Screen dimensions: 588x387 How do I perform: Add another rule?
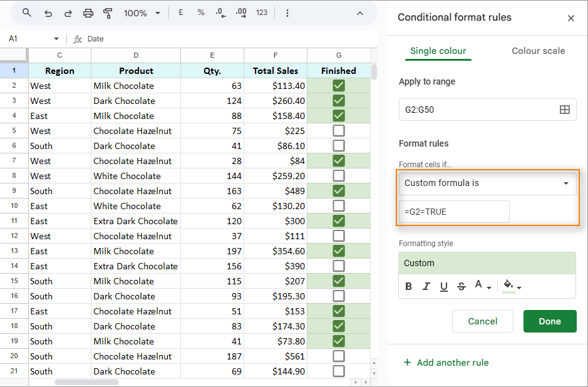[446, 362]
